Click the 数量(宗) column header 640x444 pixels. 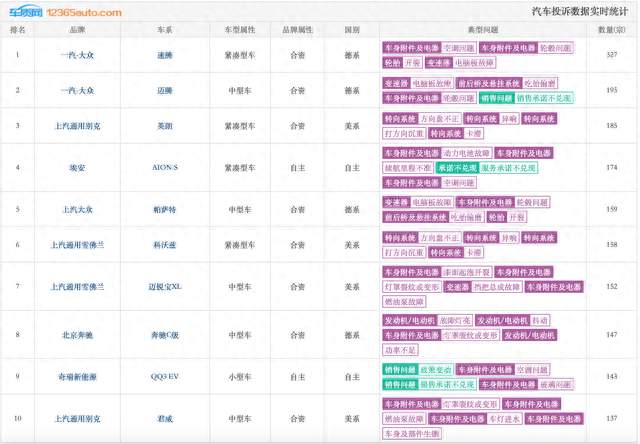coord(611,30)
